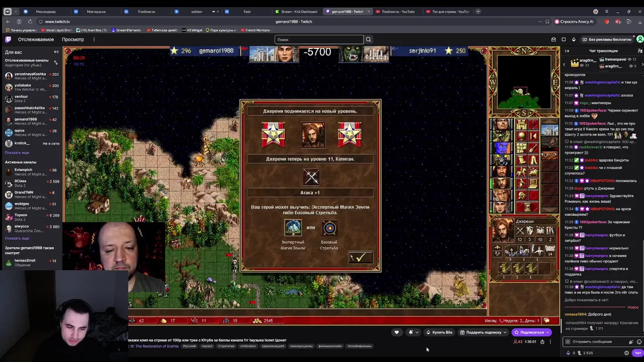644x362 pixels.
Task: Open the Подарить подписку dropdown
Action: click(484, 332)
